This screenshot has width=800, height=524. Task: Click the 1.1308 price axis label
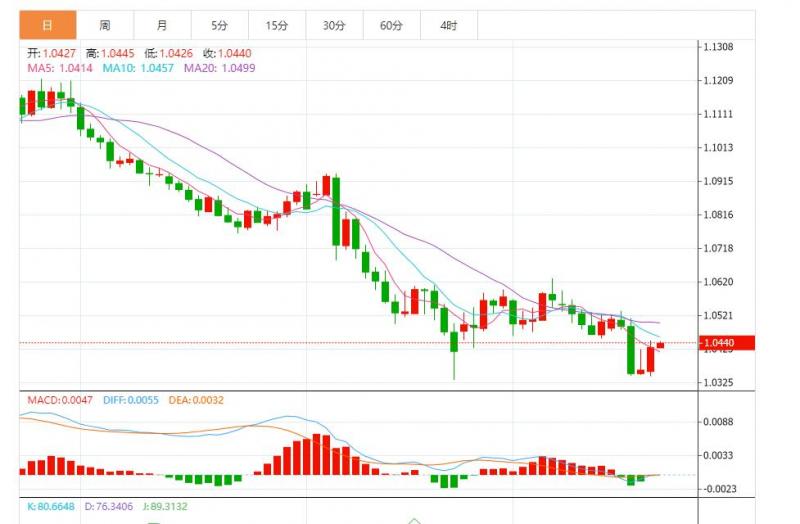[x=718, y=47]
